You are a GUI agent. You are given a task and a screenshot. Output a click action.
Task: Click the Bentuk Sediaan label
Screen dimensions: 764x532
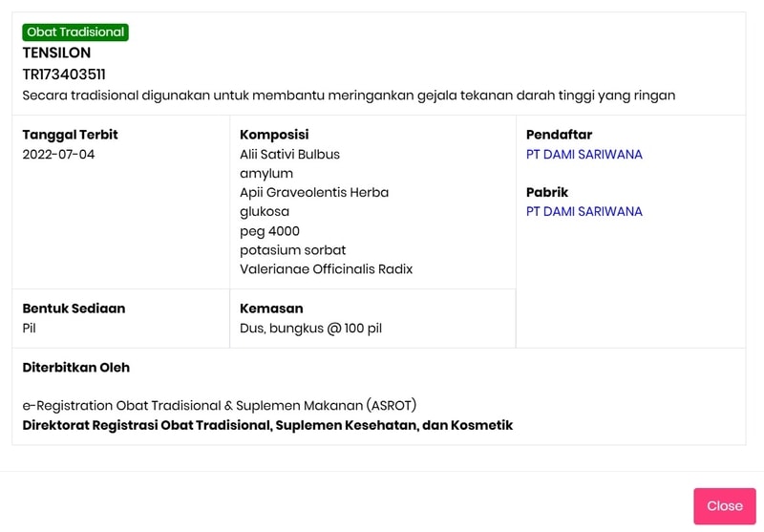(74, 309)
